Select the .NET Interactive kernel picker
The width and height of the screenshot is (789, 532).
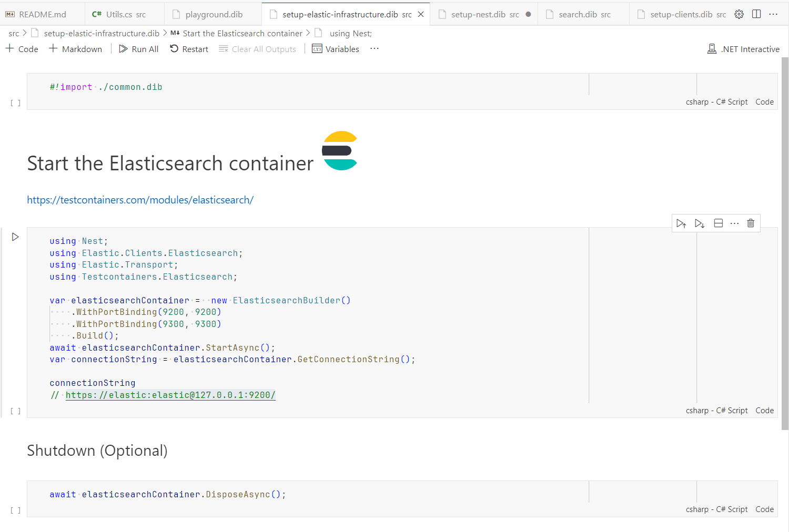coord(743,49)
